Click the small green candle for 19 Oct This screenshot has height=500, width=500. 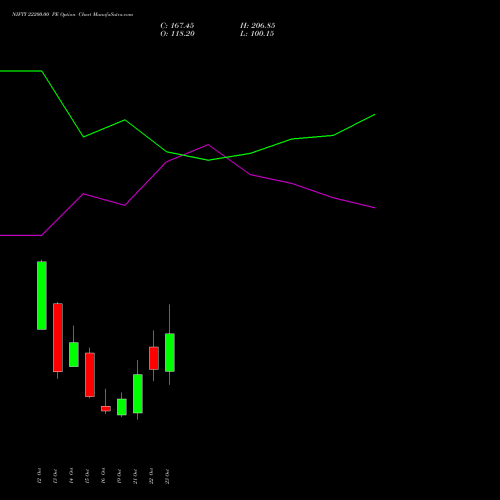coord(122,407)
